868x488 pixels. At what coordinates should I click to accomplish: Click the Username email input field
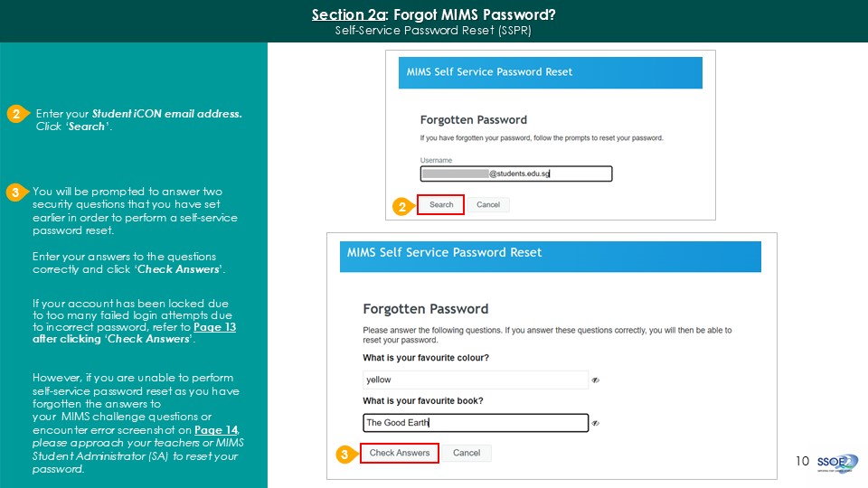point(515,174)
